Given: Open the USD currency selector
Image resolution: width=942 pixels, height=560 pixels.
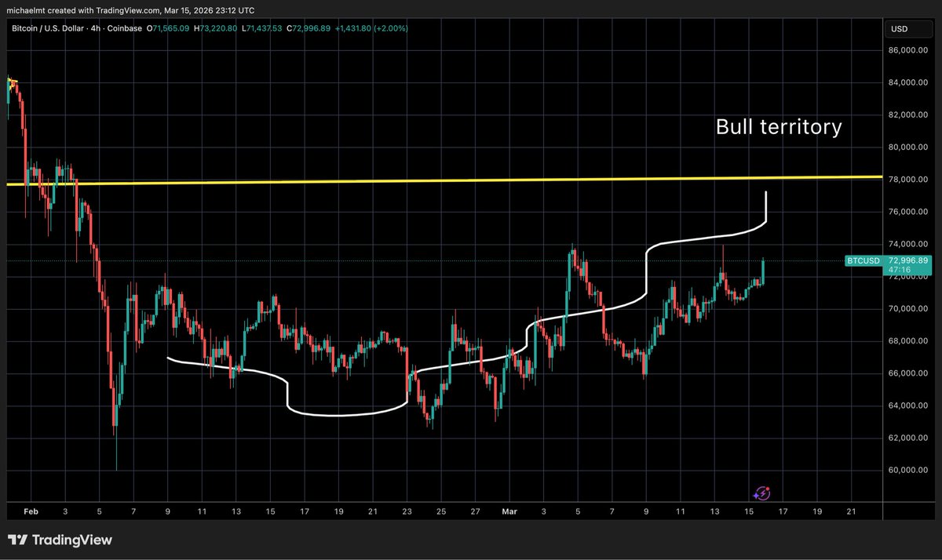Looking at the screenshot, I should (x=900, y=29).
